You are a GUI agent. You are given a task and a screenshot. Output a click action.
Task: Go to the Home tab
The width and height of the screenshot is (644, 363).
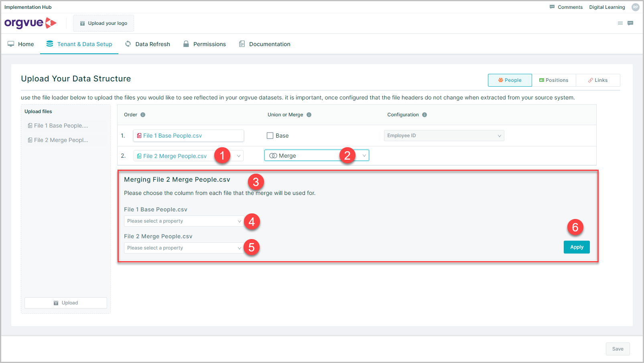[x=21, y=44]
